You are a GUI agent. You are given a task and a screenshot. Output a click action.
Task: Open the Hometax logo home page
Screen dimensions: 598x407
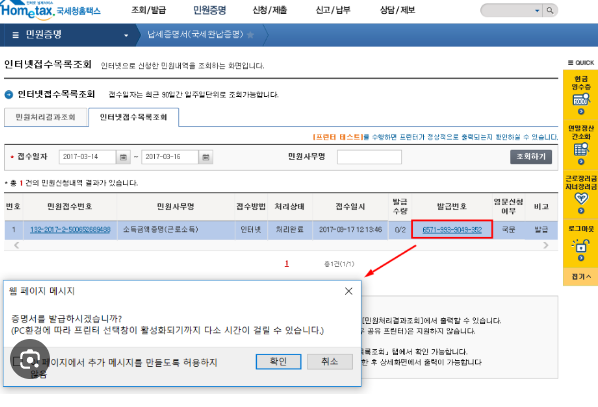(50, 11)
